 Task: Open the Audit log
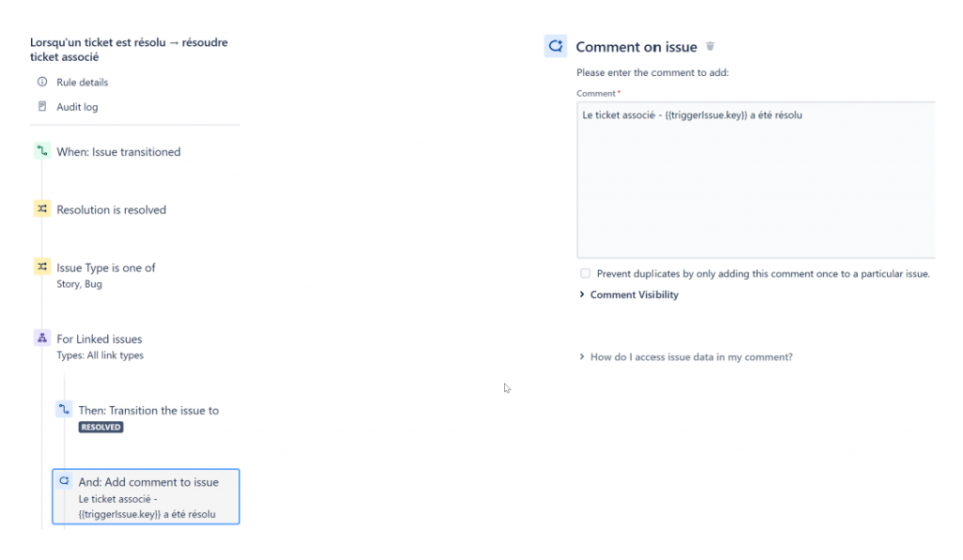click(77, 107)
